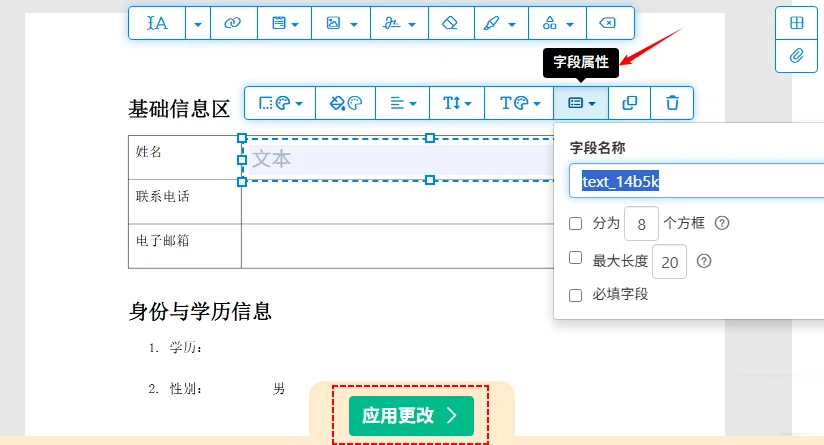Click the 男 option text

click(279, 389)
